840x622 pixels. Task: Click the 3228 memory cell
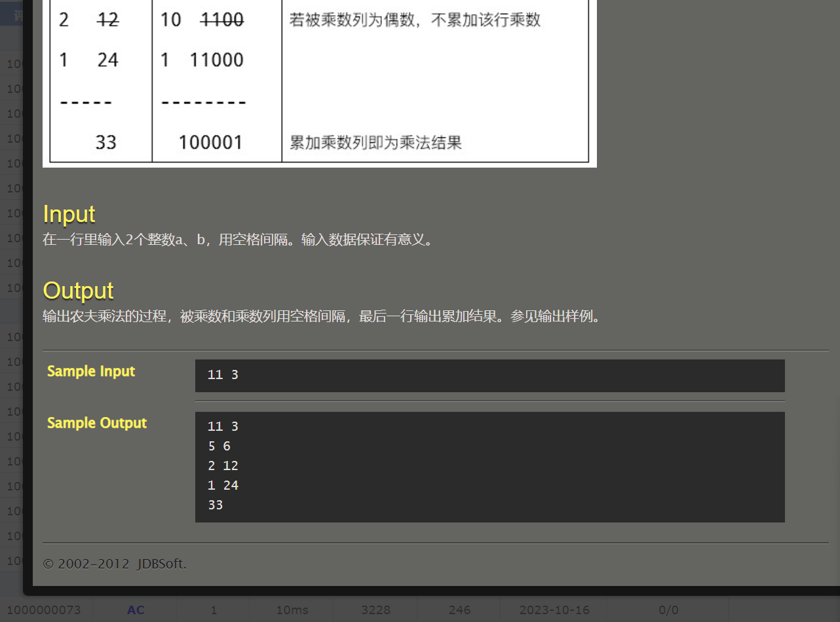375,610
